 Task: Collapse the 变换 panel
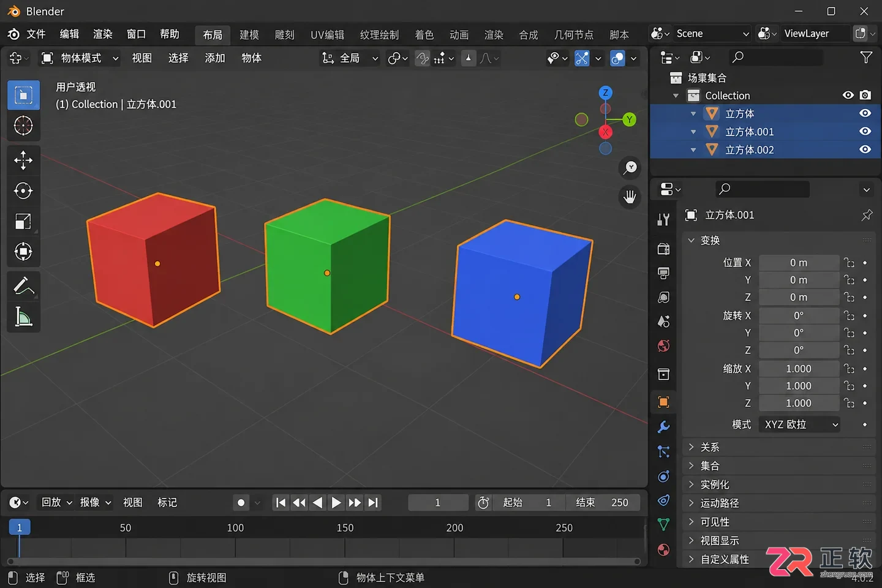(x=778, y=240)
